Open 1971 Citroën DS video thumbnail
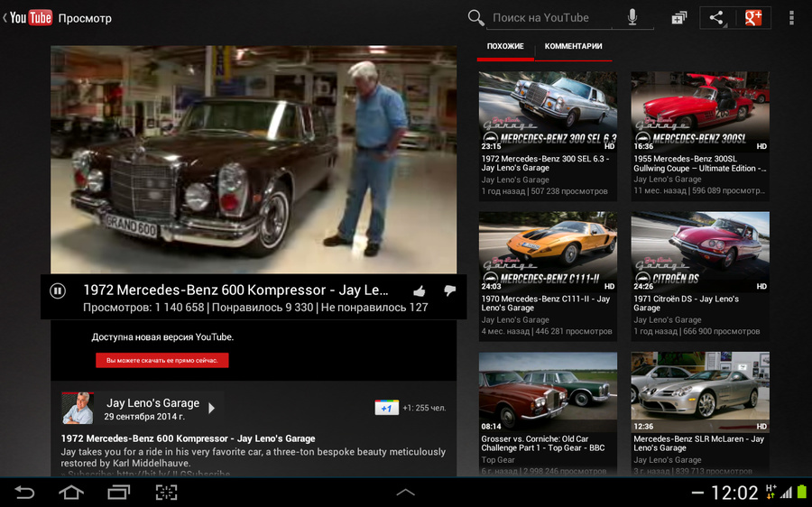This screenshot has width=812, height=507. pyautogui.click(x=700, y=252)
